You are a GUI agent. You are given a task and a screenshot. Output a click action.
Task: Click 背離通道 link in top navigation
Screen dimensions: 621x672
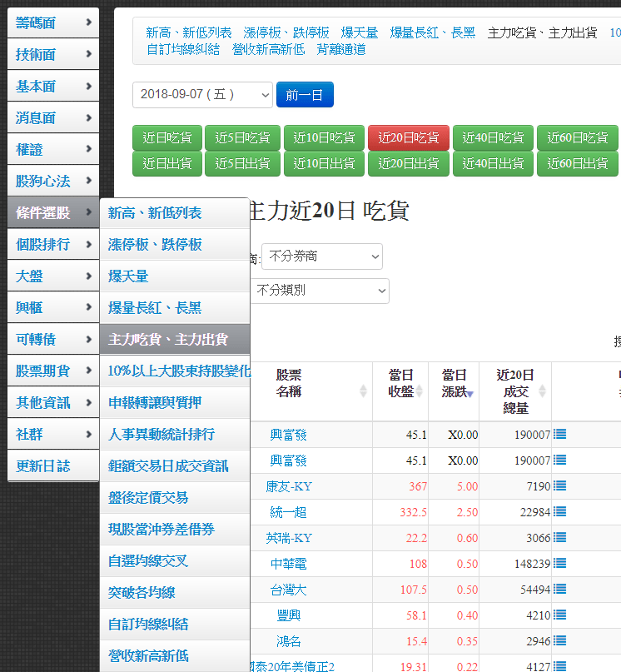340,49
